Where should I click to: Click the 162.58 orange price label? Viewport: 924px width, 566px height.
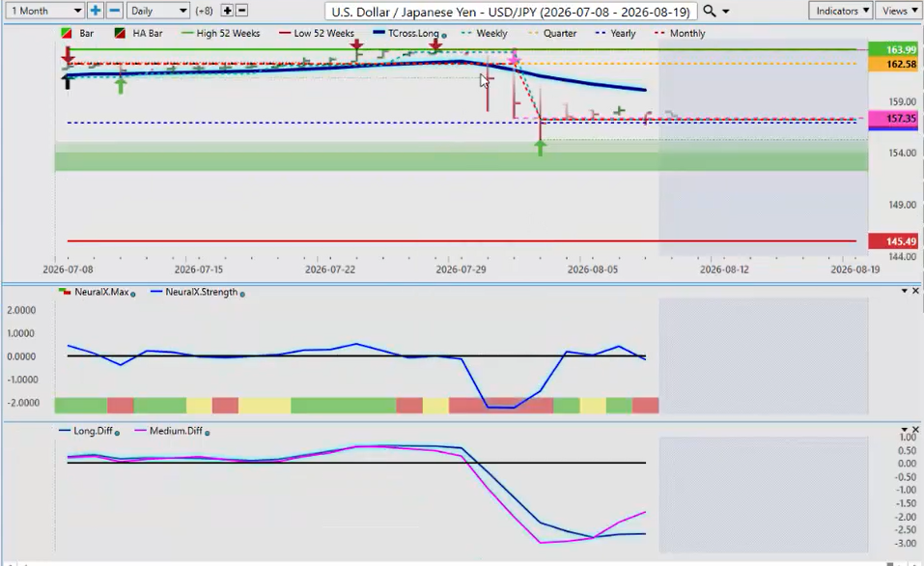893,64
